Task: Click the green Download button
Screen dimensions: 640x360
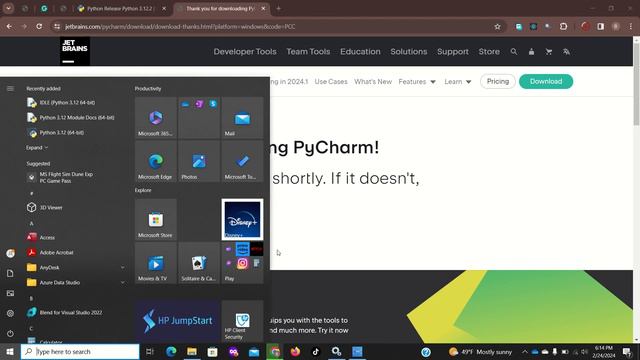Action: 546,81
